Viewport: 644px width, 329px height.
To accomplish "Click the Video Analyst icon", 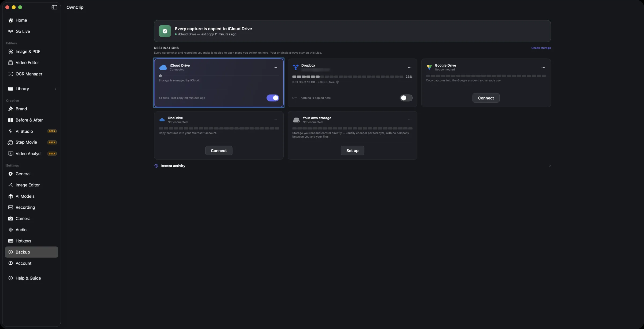I will click(x=10, y=154).
